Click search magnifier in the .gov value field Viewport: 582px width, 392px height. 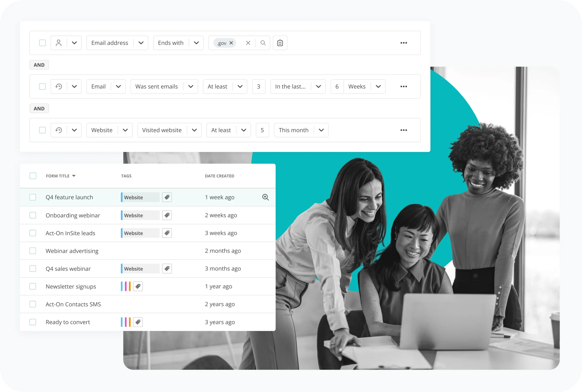point(263,43)
